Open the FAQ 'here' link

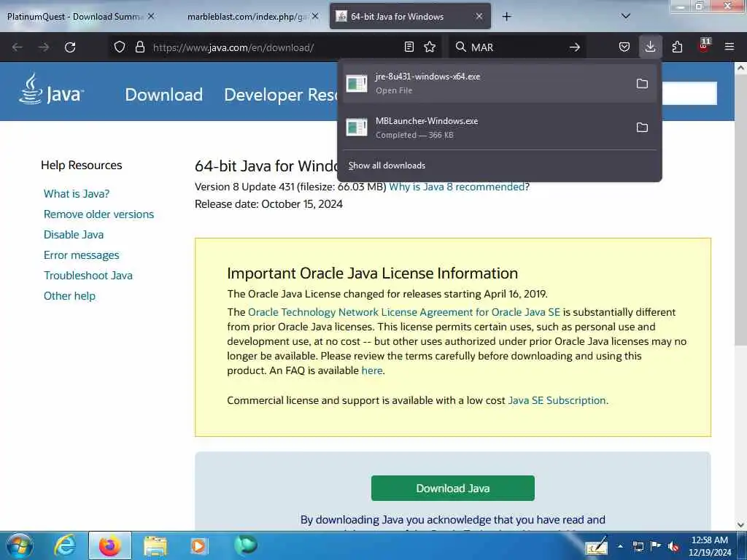click(x=371, y=370)
